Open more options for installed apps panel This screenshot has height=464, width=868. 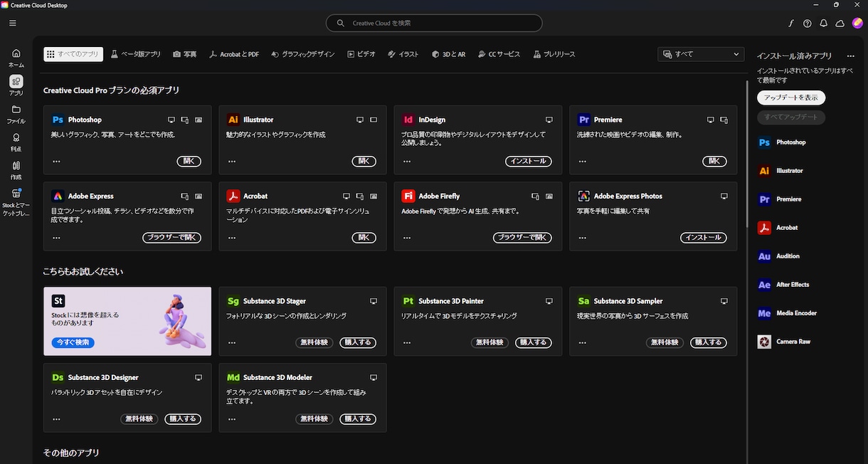(x=850, y=56)
